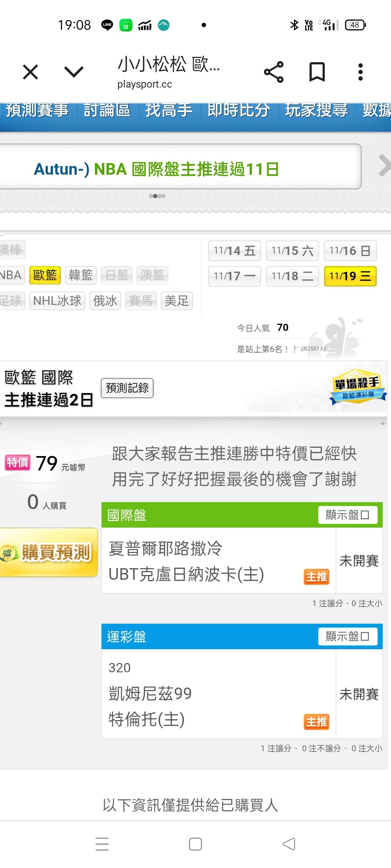Toggle 顯示盤口 for 國際盤
The image size is (391, 868).
pyautogui.click(x=348, y=515)
